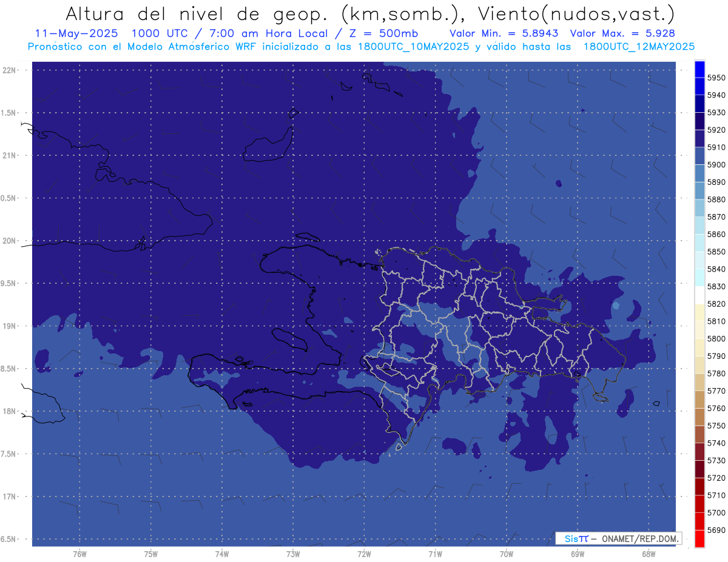Pick the color swatch between 5910 and 5920
728x562 pixels.
coord(699,138)
